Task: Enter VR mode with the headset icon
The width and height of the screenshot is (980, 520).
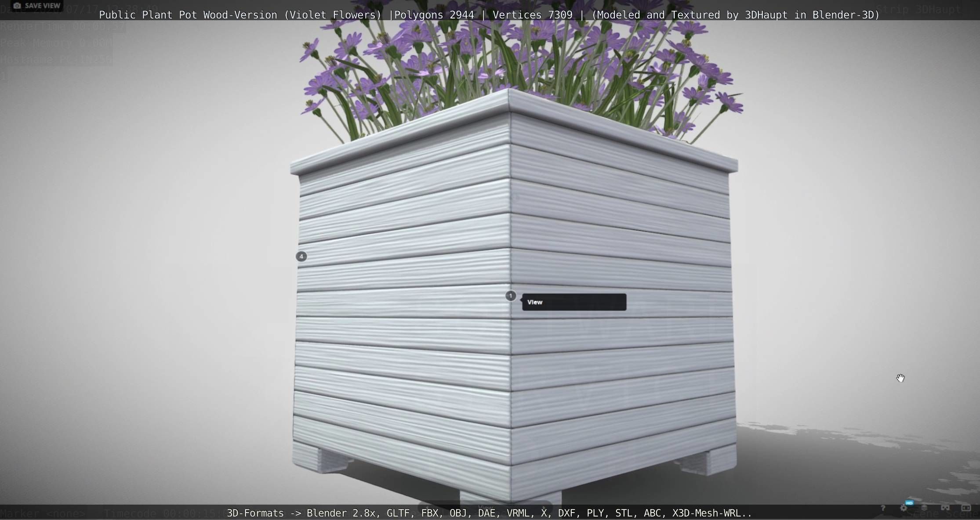Action: [945, 508]
